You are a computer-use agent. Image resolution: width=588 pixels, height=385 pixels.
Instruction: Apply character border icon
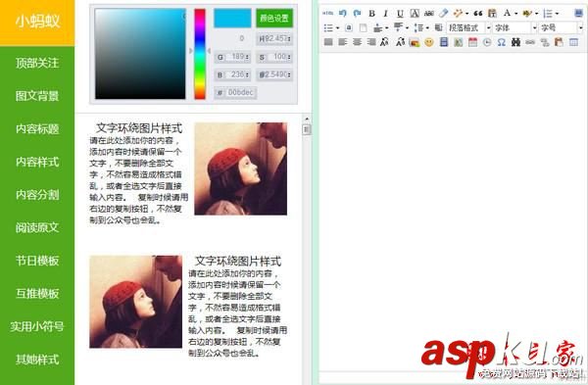pos(415,13)
